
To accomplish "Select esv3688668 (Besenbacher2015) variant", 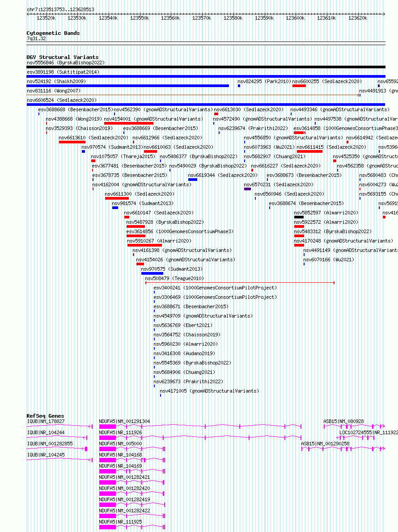I will 76,109.
